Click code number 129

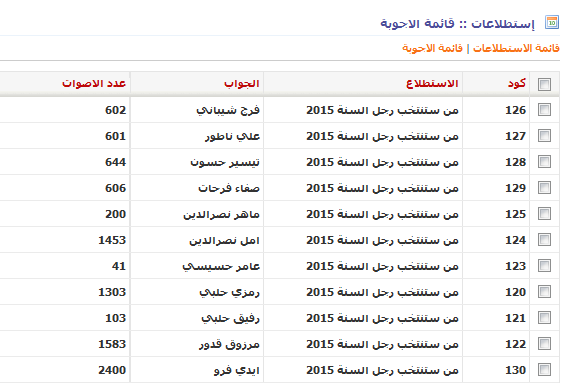515,188
